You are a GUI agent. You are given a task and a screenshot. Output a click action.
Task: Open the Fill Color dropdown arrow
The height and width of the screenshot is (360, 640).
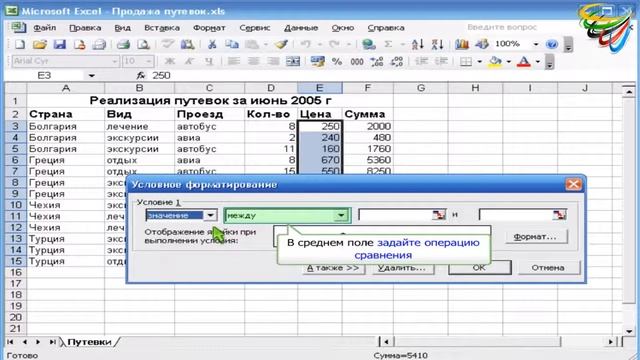[509, 62]
